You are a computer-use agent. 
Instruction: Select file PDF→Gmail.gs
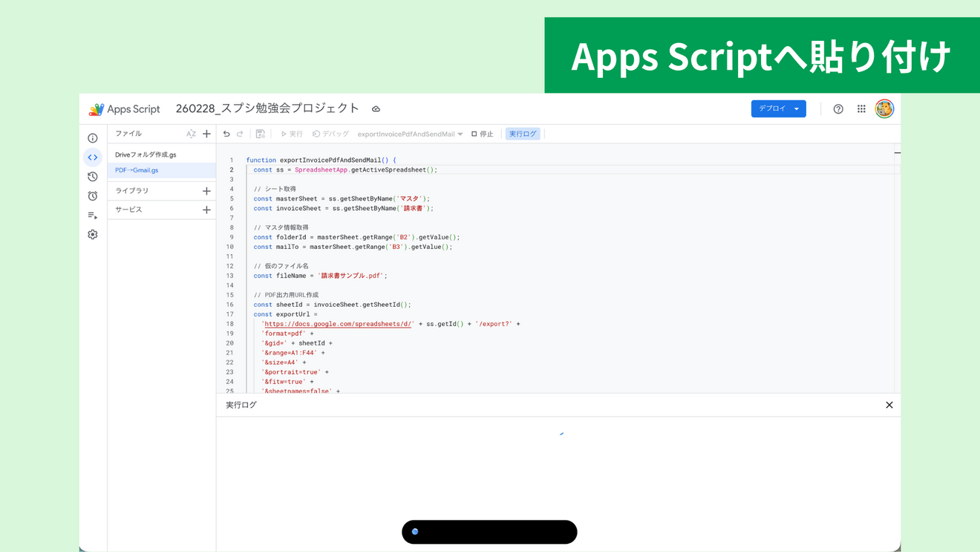137,170
